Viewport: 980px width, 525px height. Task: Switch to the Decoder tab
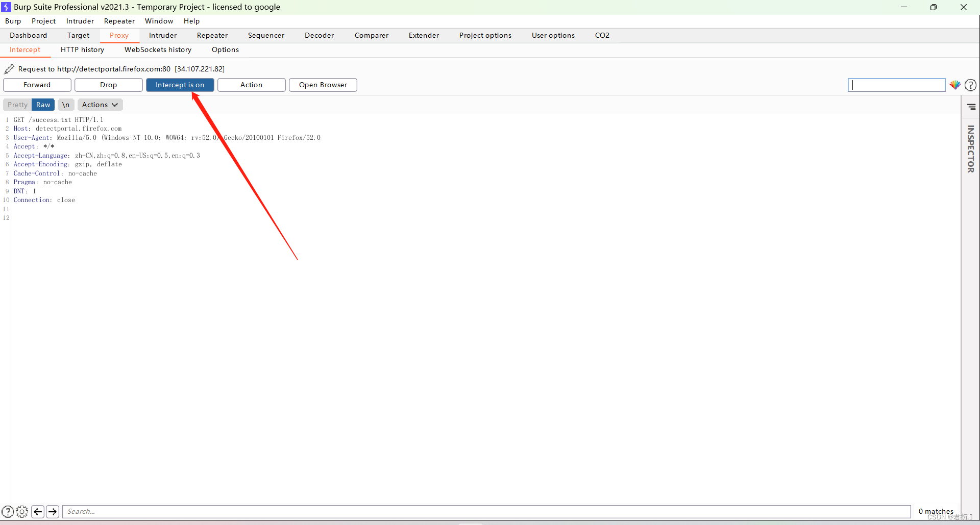320,35
